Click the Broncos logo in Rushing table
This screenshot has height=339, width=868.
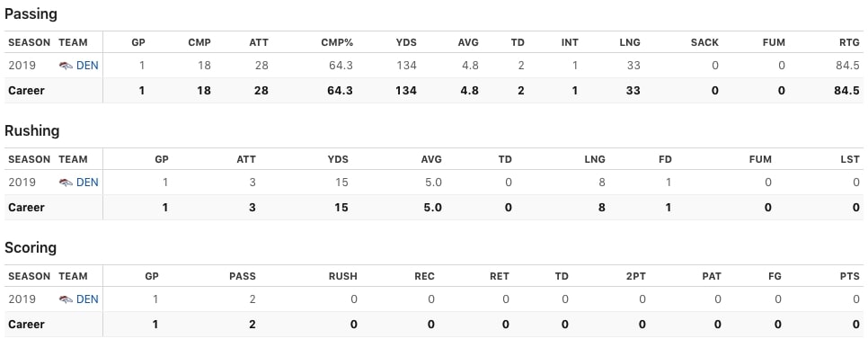(66, 183)
